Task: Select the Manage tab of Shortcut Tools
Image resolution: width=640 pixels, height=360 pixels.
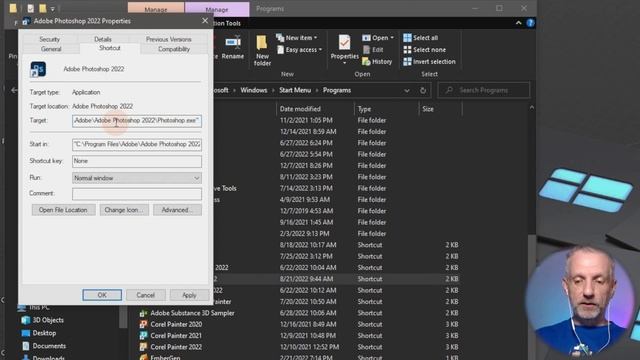Action: click(x=217, y=9)
